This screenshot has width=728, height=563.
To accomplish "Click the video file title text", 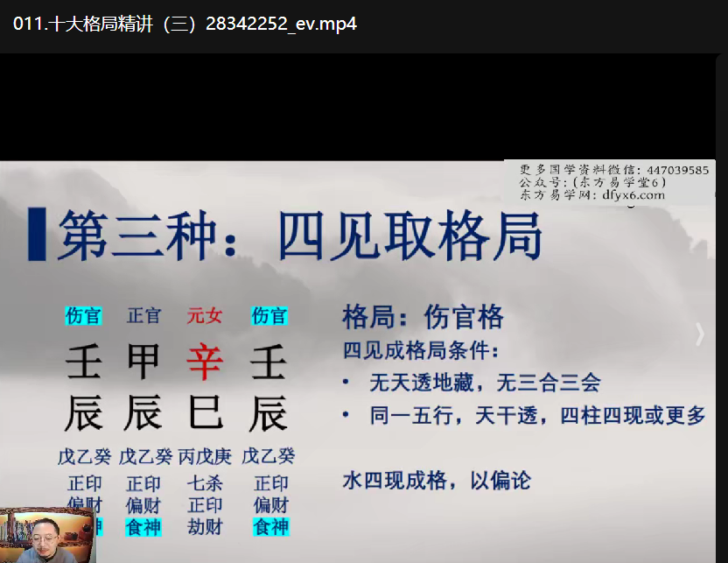I will (185, 23).
